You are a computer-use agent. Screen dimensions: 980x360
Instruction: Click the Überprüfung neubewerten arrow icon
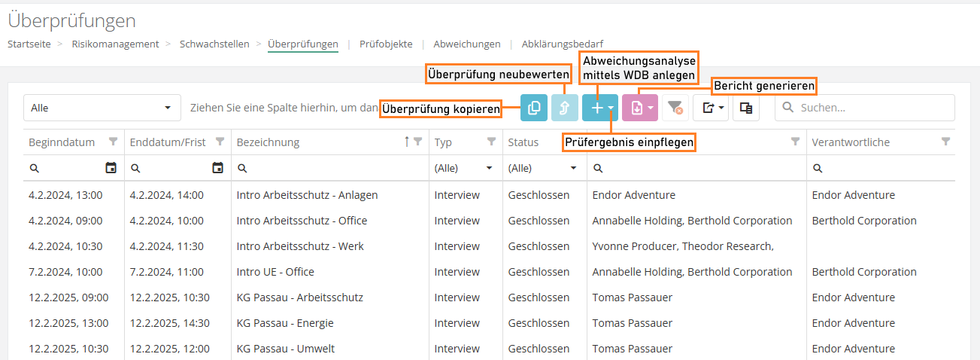pos(564,108)
